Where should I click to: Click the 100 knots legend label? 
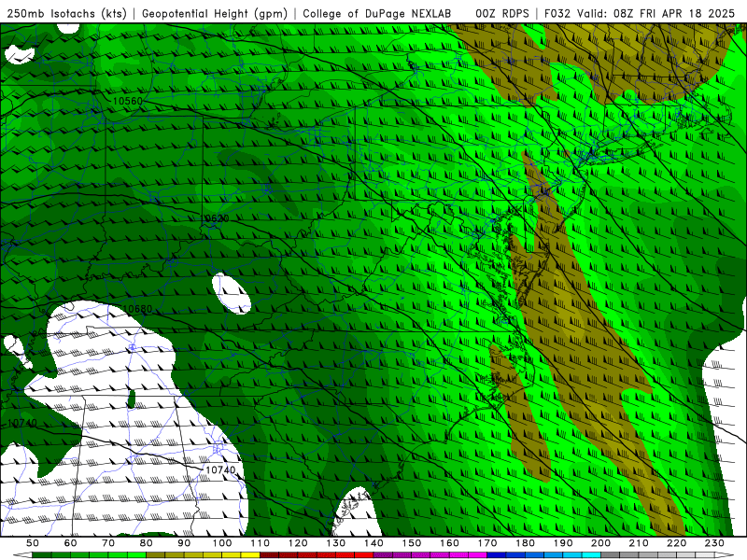pyautogui.click(x=222, y=543)
